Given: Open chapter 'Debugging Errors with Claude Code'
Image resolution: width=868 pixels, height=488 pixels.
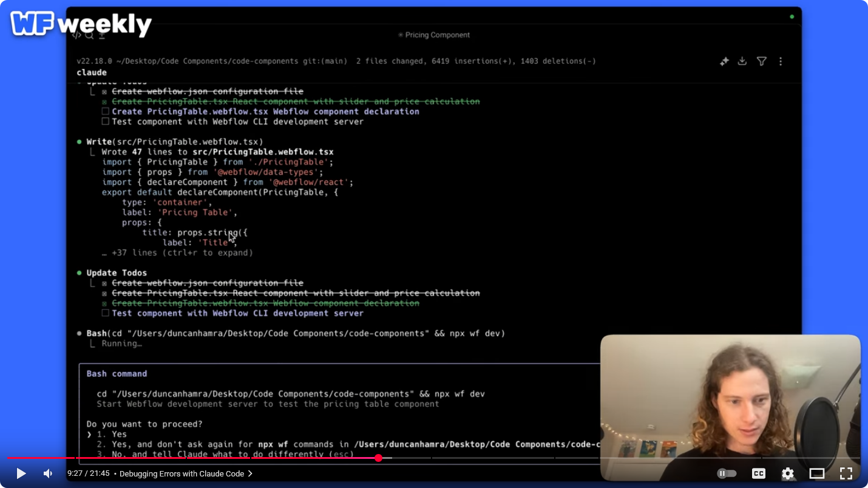Looking at the screenshot, I should pos(181,473).
